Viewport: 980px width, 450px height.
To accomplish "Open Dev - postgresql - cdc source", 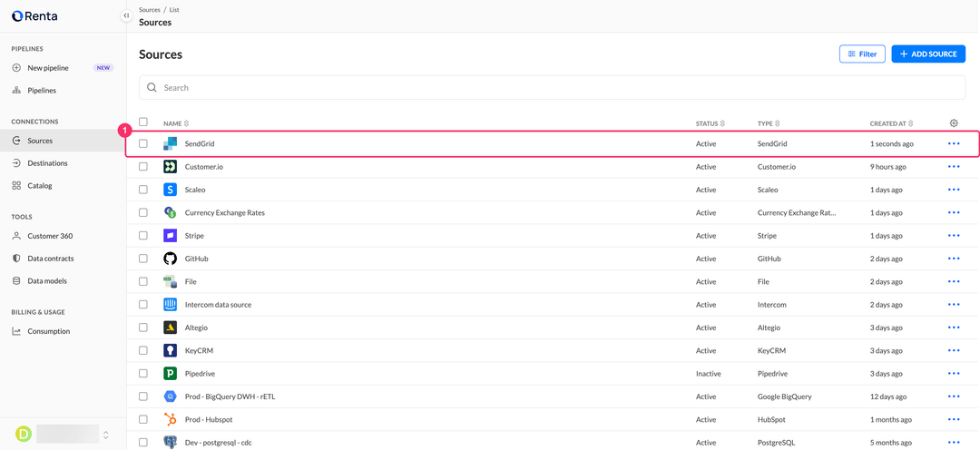I will 218,442.
